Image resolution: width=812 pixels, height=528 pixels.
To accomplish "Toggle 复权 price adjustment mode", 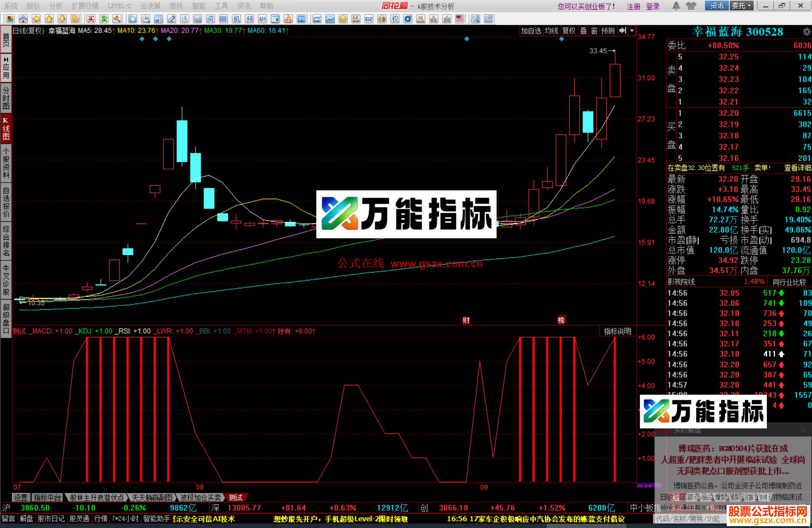I will pos(569,32).
